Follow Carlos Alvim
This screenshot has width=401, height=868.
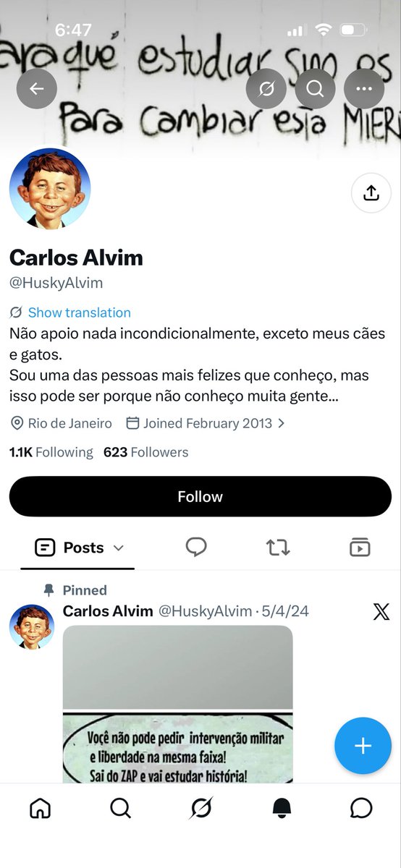[x=200, y=496]
